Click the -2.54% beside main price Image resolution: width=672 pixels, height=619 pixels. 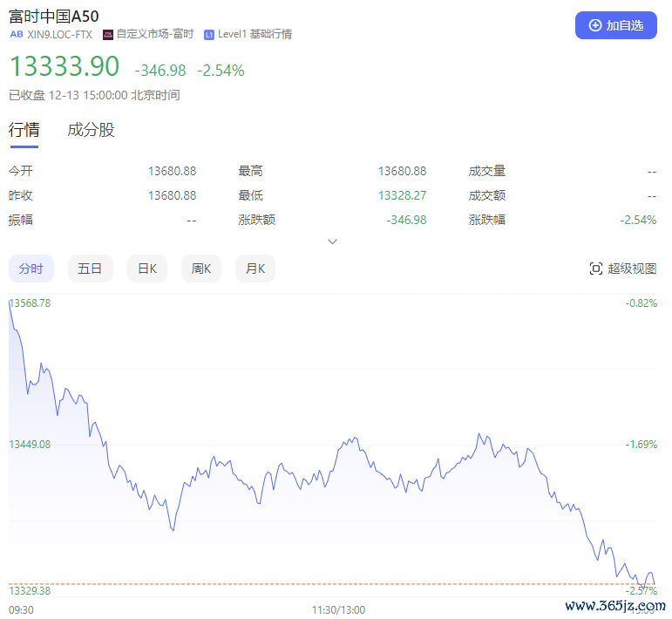point(221,71)
